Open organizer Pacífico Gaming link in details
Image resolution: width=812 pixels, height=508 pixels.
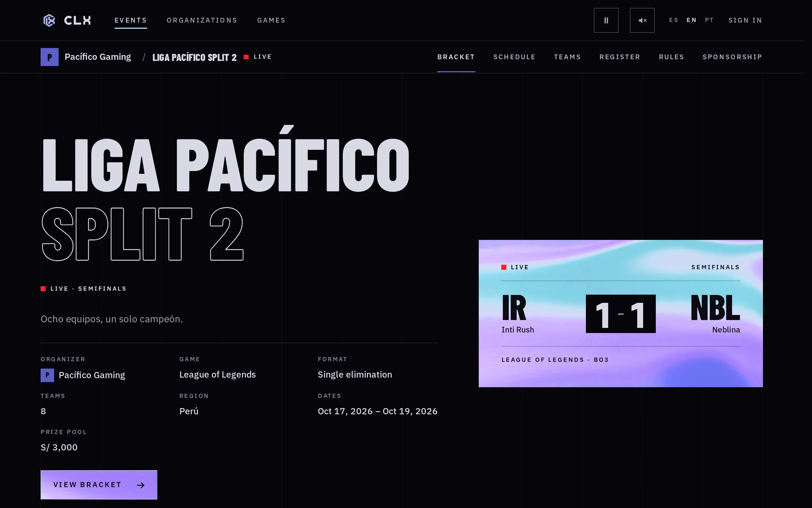tap(92, 375)
